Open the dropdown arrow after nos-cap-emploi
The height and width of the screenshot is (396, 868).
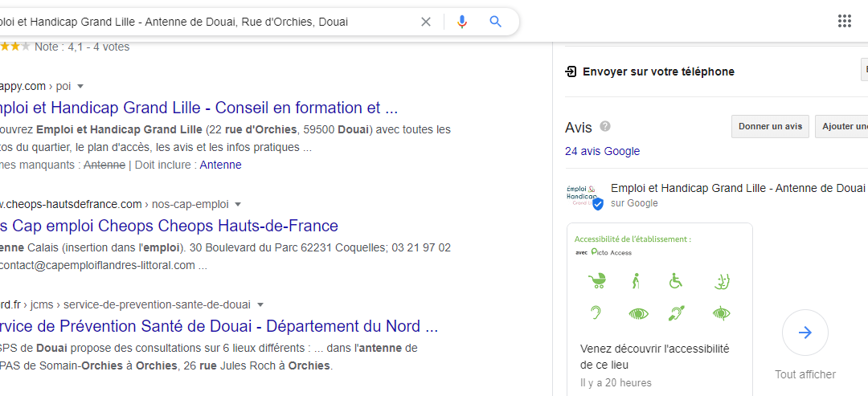click(x=238, y=205)
